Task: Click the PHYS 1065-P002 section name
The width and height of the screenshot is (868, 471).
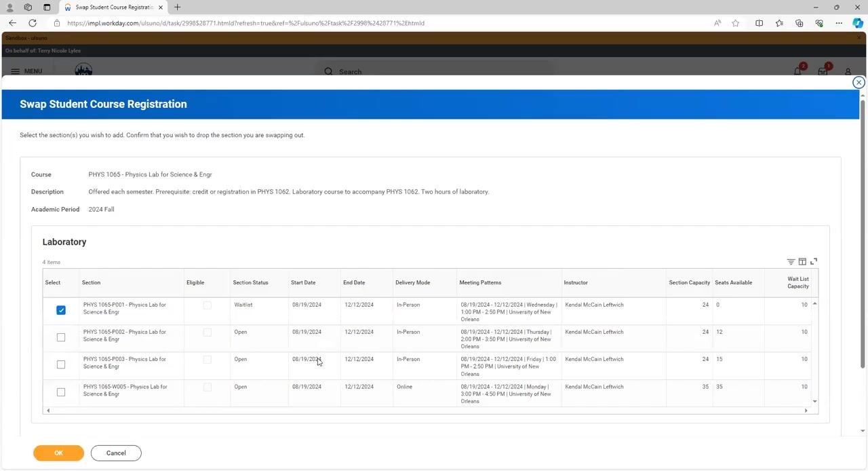Action: click(x=125, y=335)
